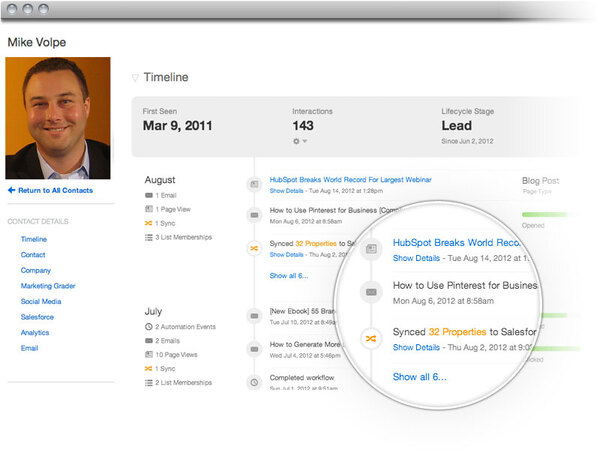Viewport: 600px width, 450px height.
Task: Click the gear icon under Interactions
Action: 295,142
